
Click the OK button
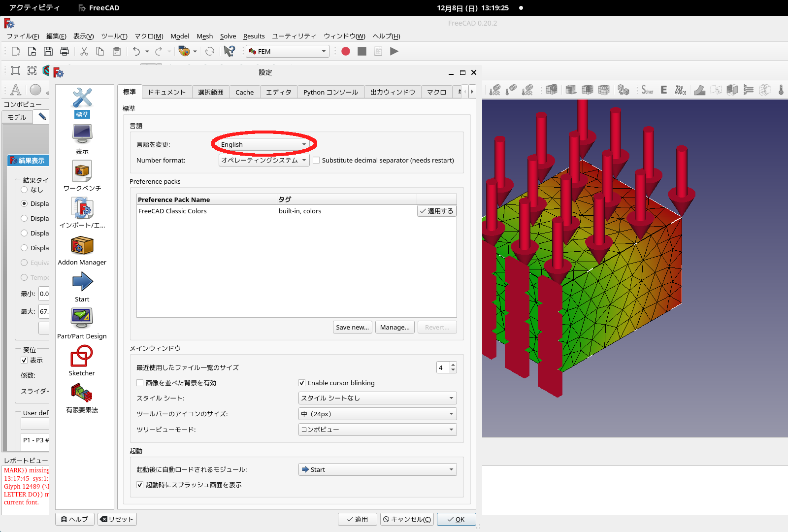click(x=457, y=519)
